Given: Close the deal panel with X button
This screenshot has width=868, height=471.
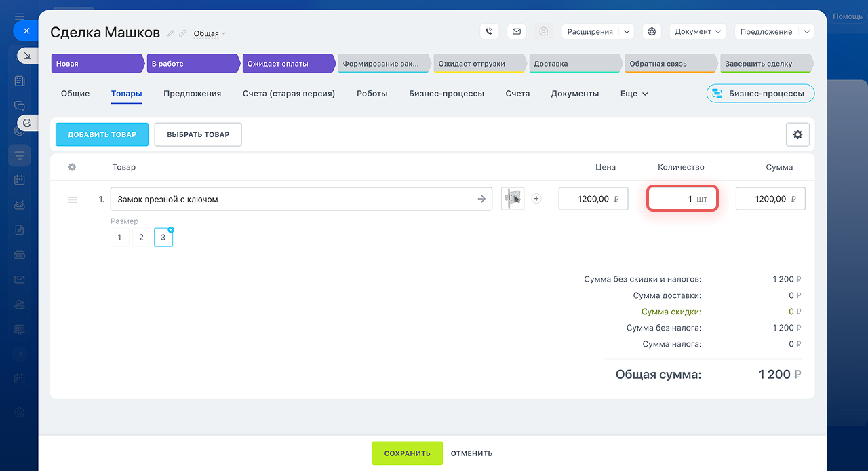Looking at the screenshot, I should pos(26,31).
